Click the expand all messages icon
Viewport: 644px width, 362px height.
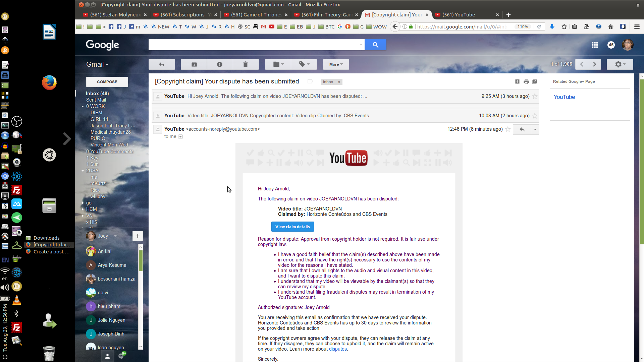[517, 81]
